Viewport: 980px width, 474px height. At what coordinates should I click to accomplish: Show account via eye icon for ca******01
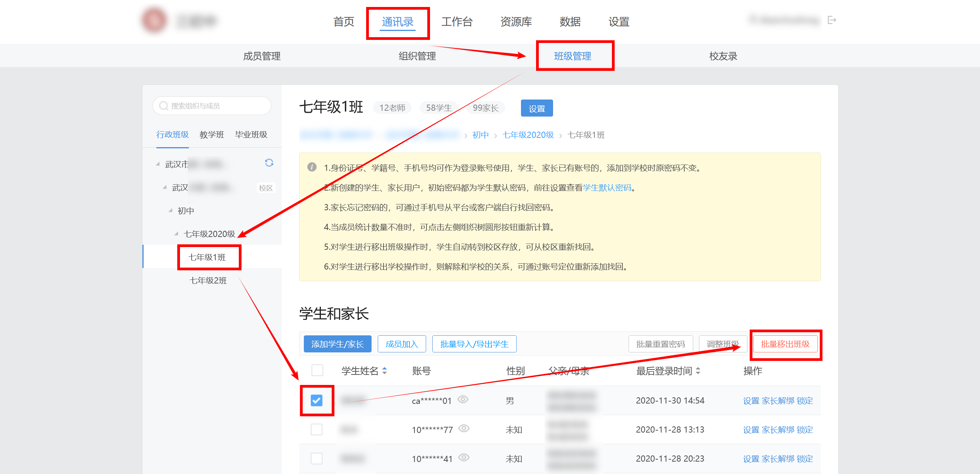tap(463, 399)
